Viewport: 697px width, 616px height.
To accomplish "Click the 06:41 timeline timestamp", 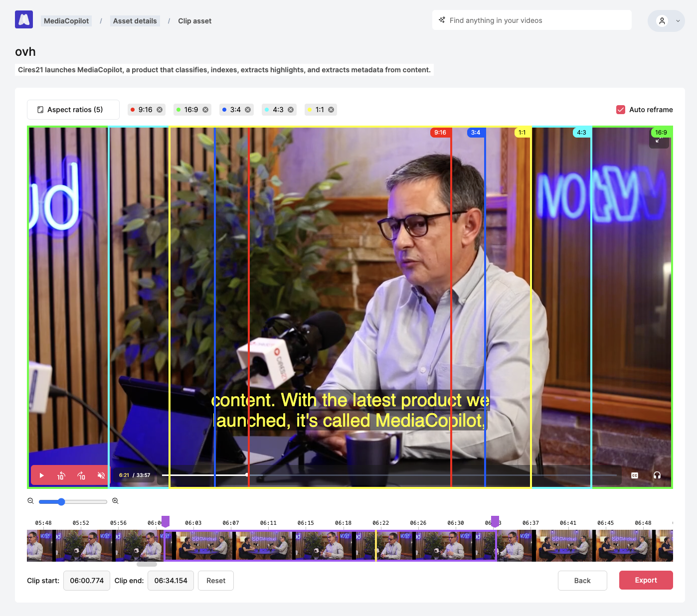I will click(x=568, y=523).
